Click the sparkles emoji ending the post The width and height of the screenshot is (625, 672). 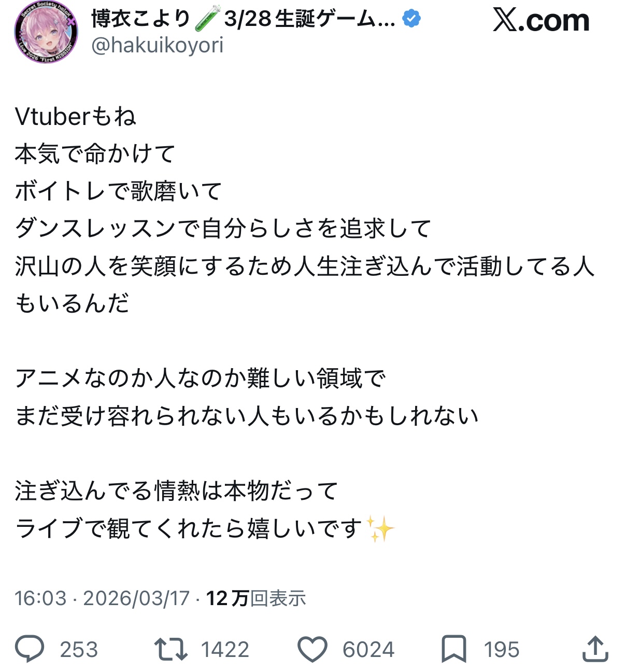[380, 528]
